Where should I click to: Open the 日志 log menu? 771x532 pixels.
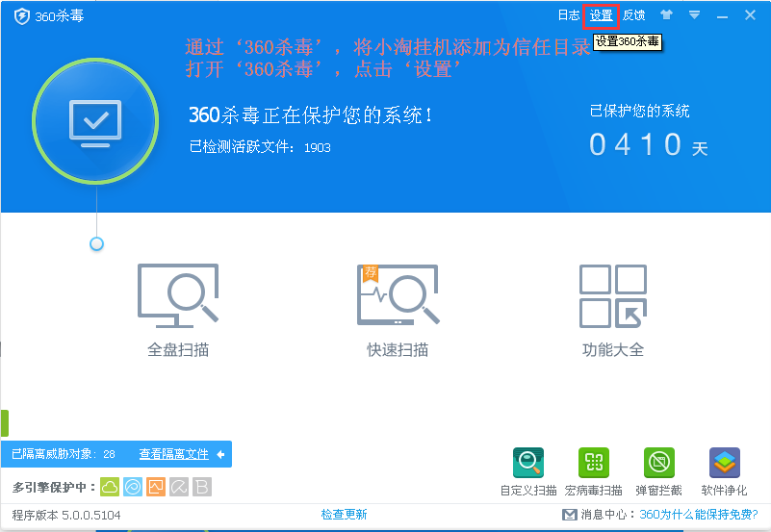coord(569,15)
